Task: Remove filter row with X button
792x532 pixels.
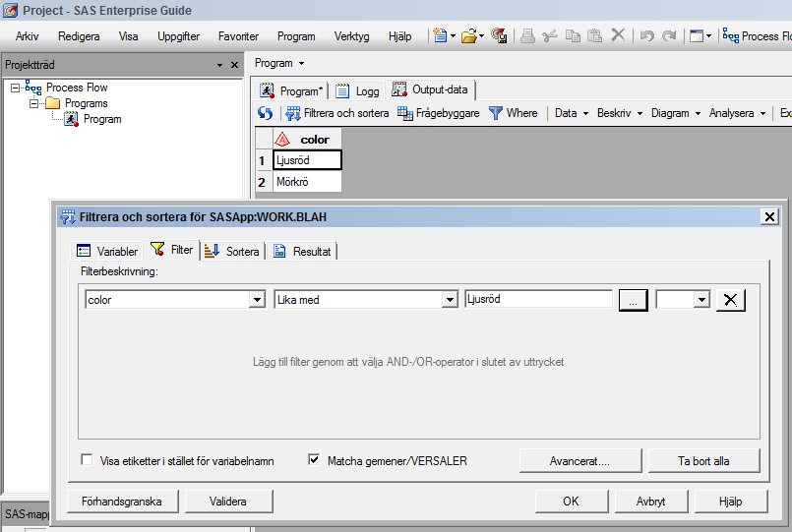Action: [x=730, y=300]
